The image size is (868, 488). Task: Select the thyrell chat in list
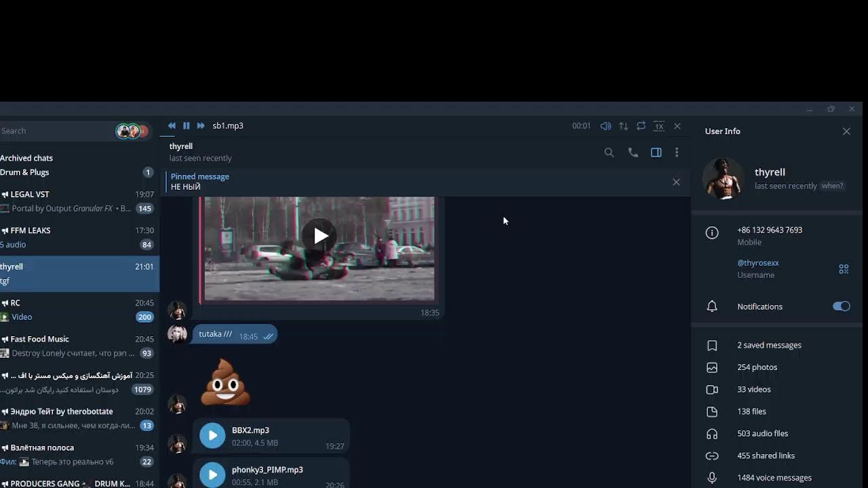click(x=79, y=274)
